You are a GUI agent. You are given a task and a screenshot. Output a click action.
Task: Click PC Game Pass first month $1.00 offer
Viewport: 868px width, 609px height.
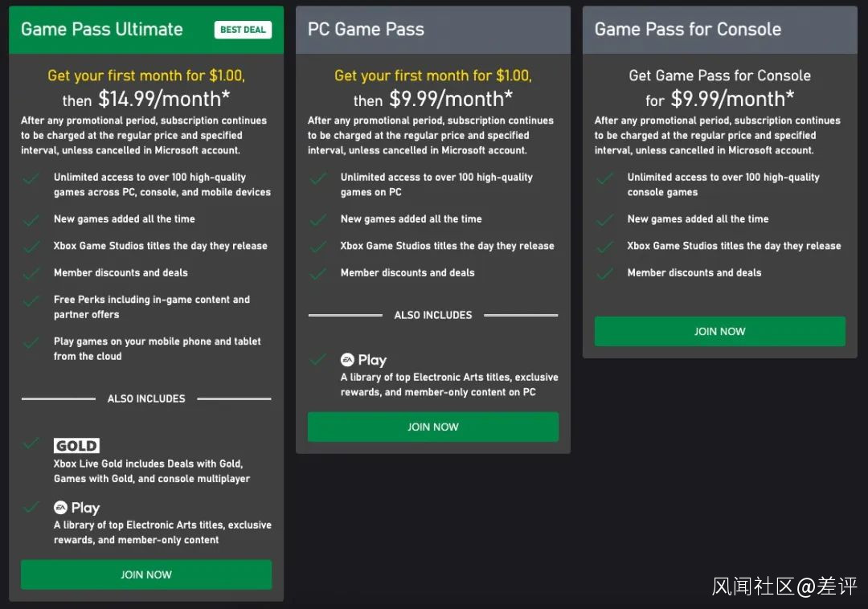(432, 76)
